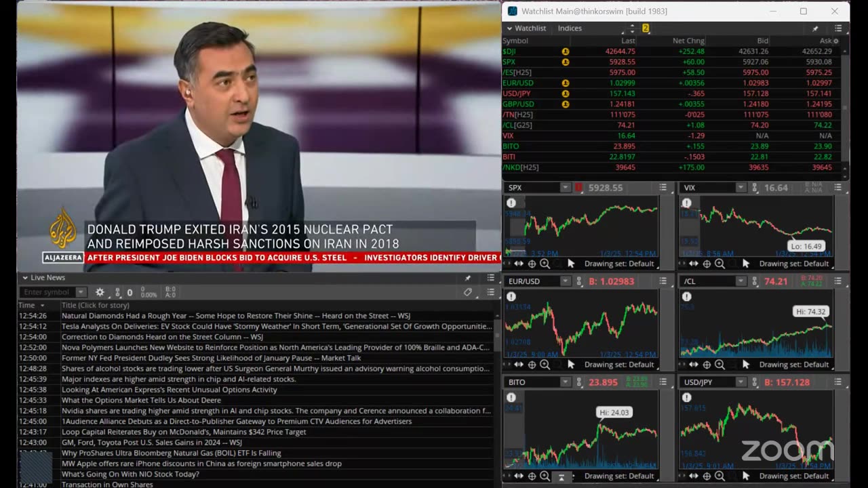Click the alert icon on EUR/USD chart

pos(511,296)
